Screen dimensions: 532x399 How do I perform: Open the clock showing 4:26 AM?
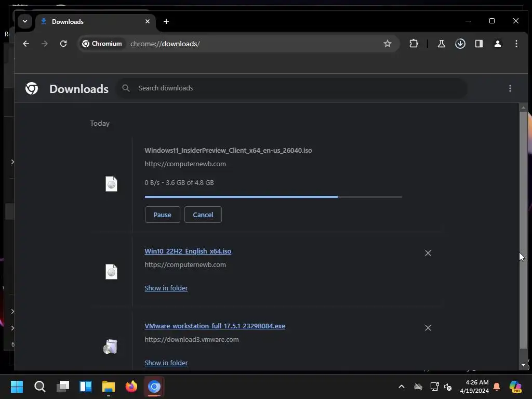tap(474, 387)
